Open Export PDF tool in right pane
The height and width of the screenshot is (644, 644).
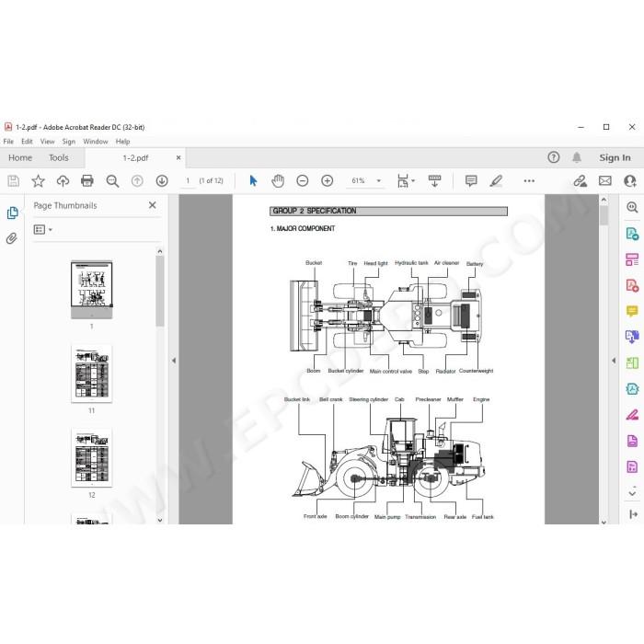click(632, 234)
